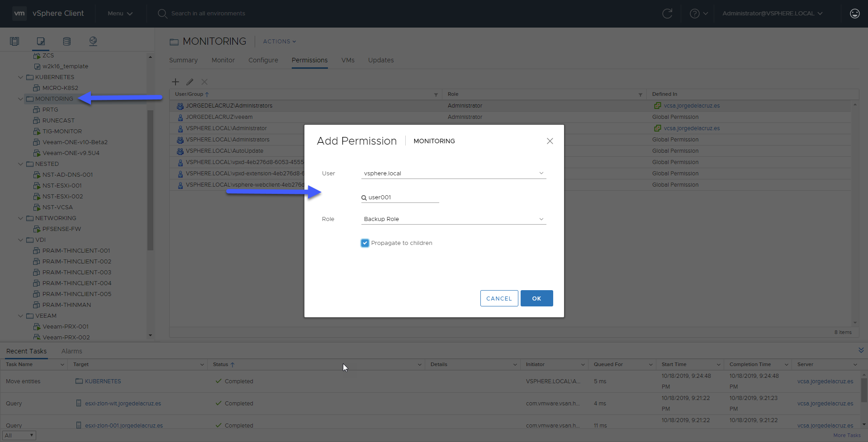
Task: Open the All filter dropdown at bottom
Action: click(x=19, y=435)
